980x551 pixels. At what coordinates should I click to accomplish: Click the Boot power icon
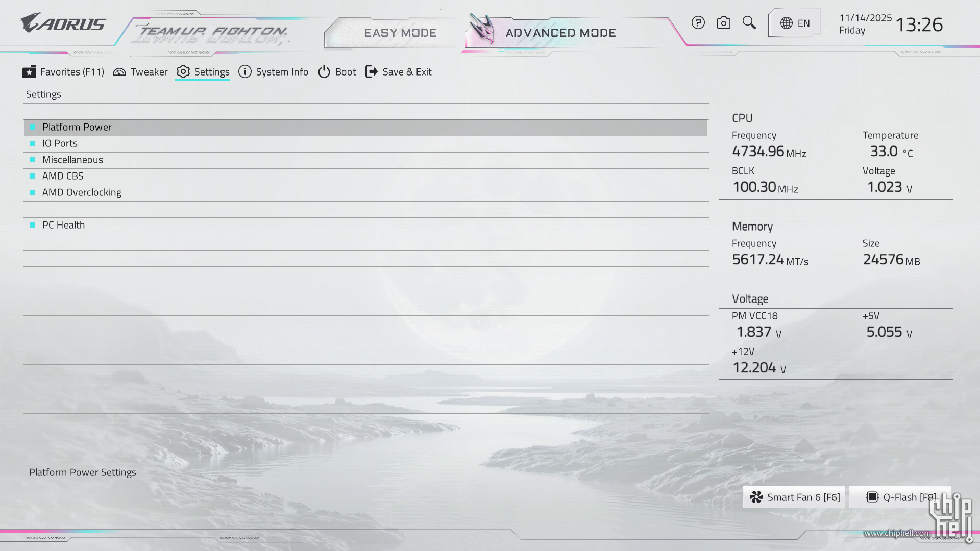(x=324, y=72)
